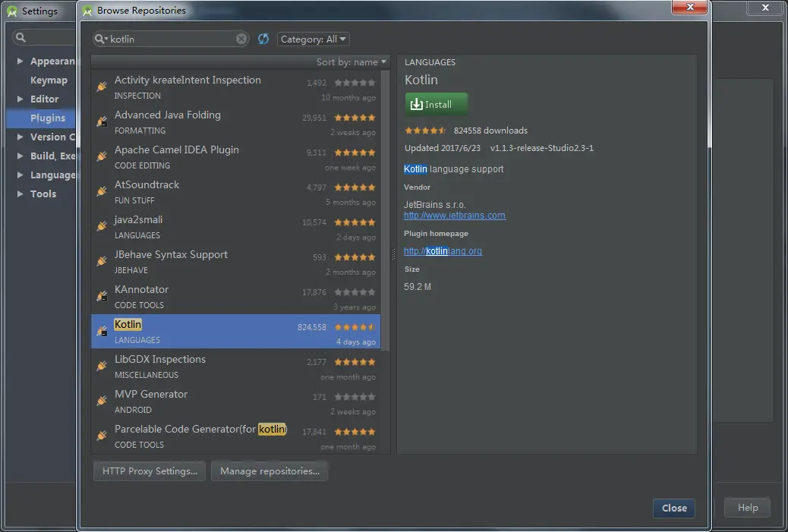Expand Languages section in Settings tree
This screenshot has height=532, width=788.
pos(20,175)
